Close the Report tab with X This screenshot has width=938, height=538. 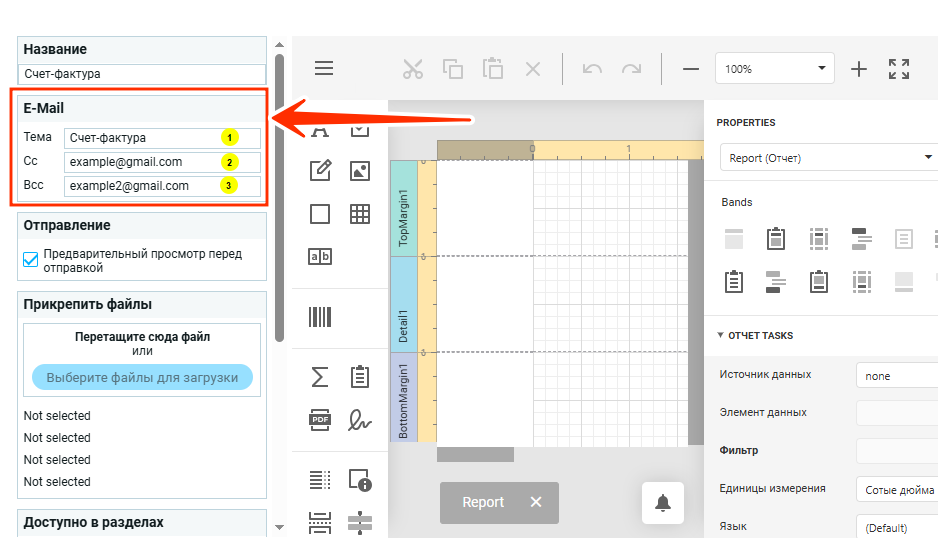536,502
